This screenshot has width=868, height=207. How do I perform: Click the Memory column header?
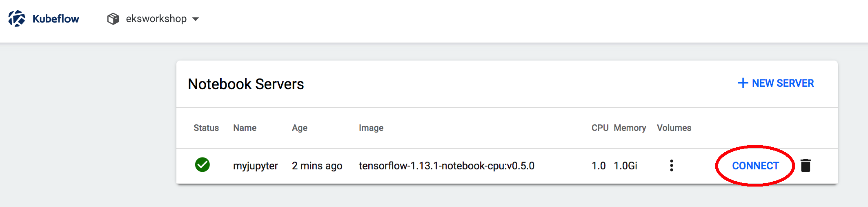pyautogui.click(x=630, y=128)
